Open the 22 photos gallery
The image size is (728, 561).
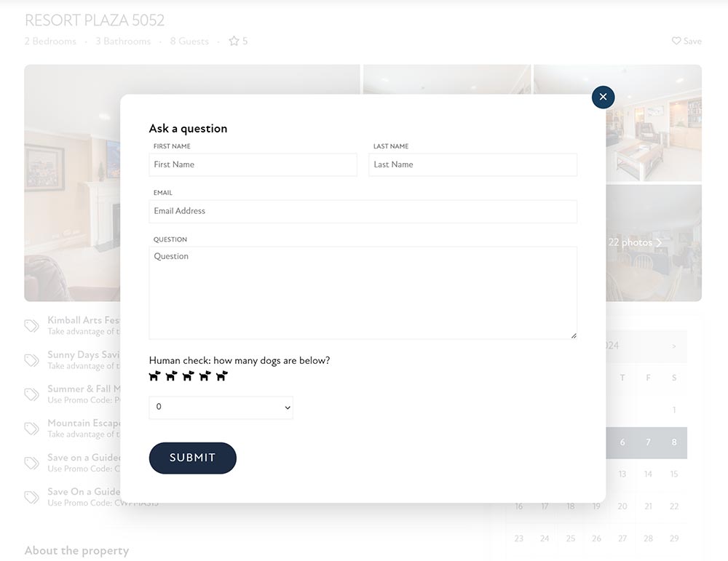click(630, 242)
